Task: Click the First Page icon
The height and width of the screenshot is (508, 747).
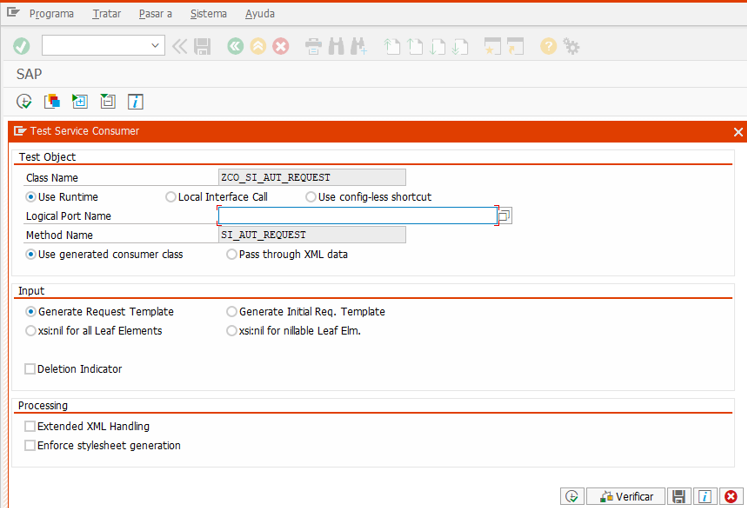Action: tap(392, 46)
